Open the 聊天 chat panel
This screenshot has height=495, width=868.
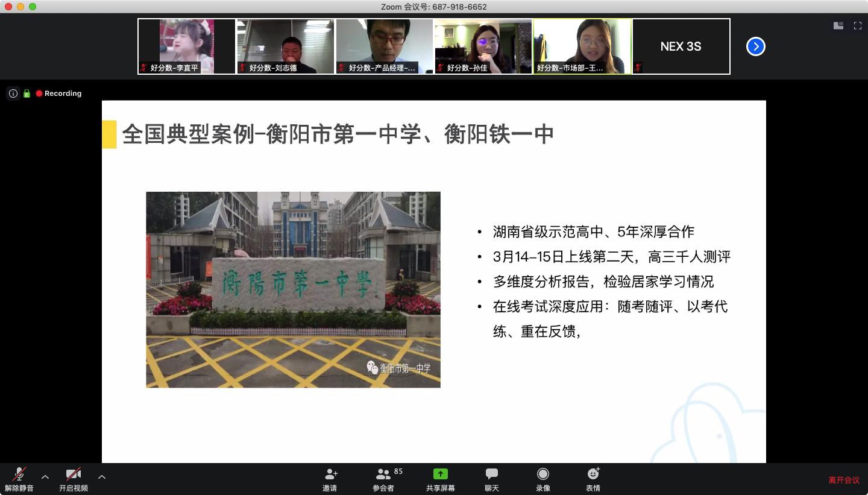491,478
